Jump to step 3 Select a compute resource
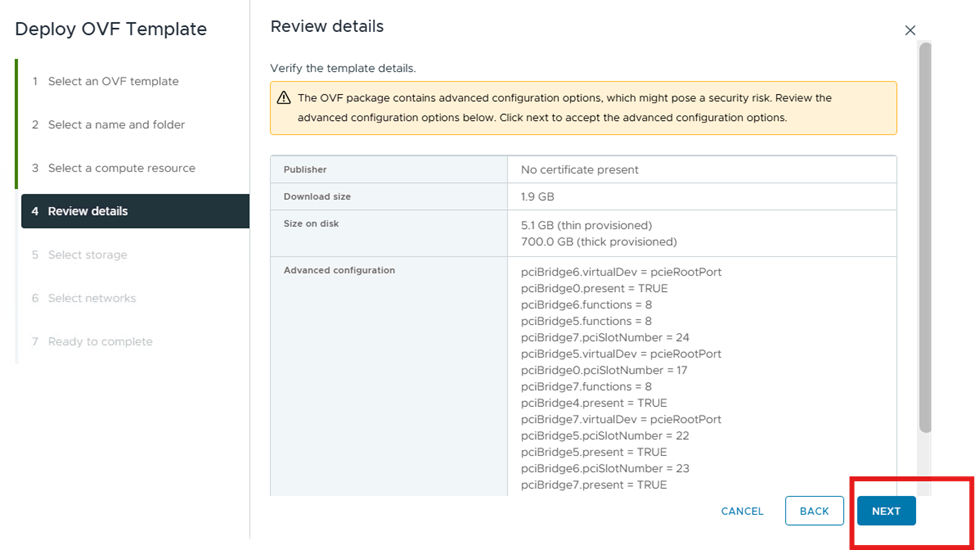Viewport: 975px width, 550px height. 121,168
